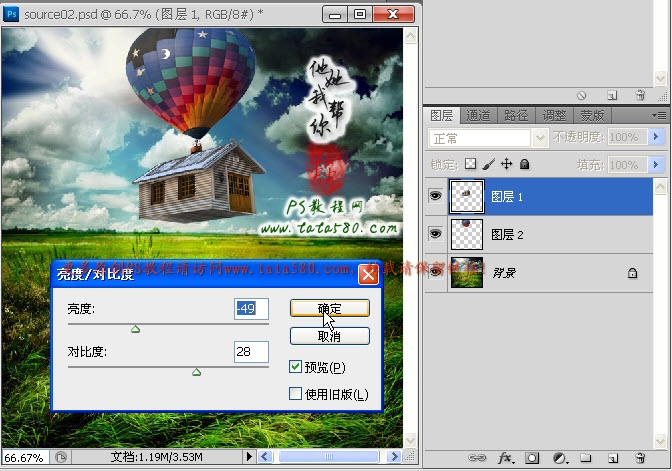This screenshot has width=672, height=471.
Task: Switch to the 路径 tab
Action: tap(516, 116)
